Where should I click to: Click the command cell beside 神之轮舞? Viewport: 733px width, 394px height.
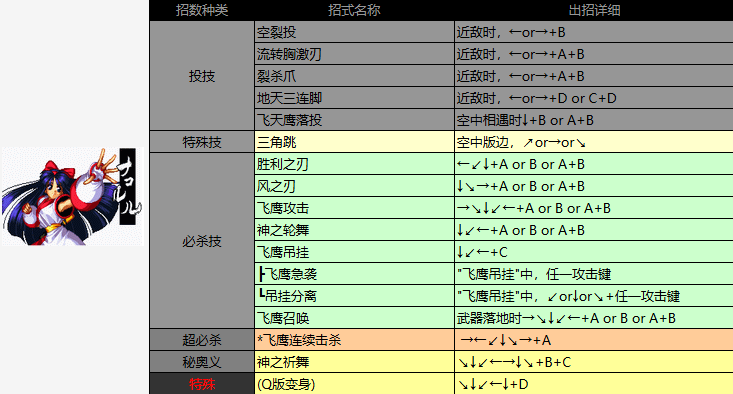click(594, 230)
